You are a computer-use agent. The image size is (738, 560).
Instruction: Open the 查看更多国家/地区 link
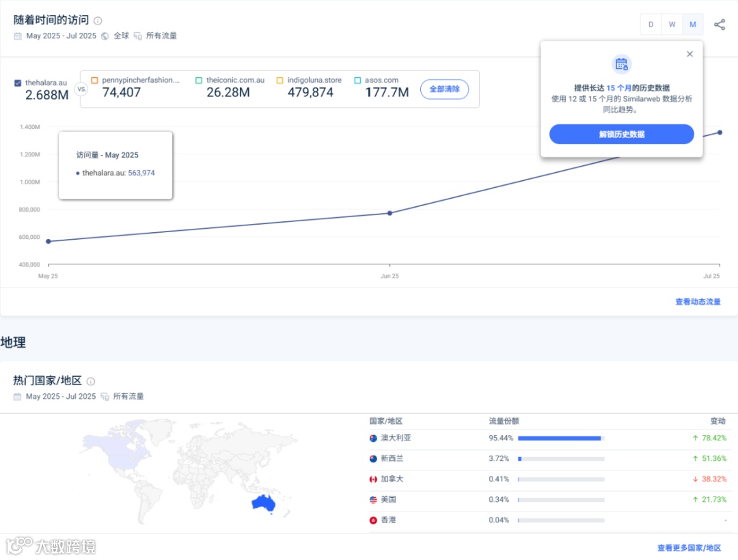click(689, 548)
